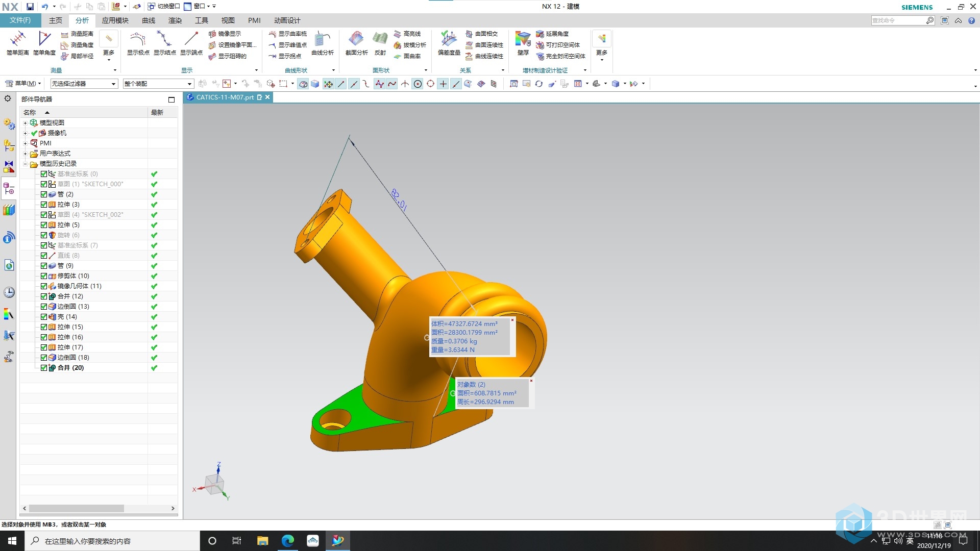Close the volume measurement info box
The image size is (980, 551).
512,320
